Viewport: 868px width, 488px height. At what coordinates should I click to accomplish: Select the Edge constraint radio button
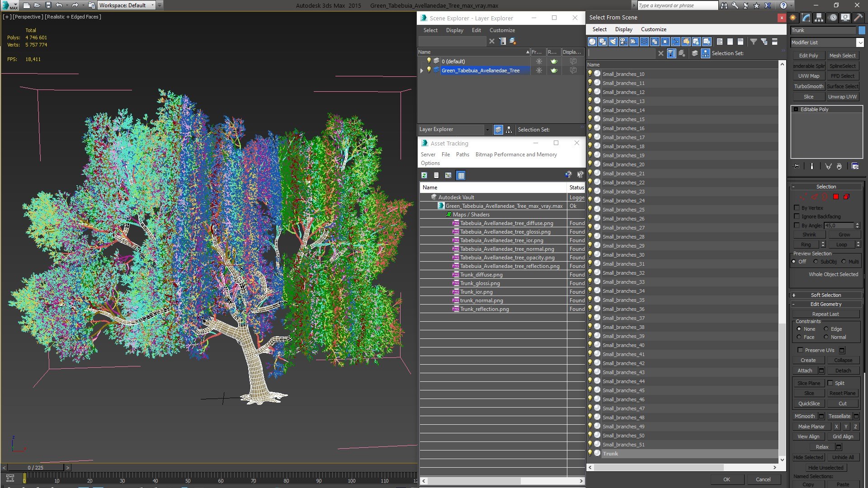(826, 329)
